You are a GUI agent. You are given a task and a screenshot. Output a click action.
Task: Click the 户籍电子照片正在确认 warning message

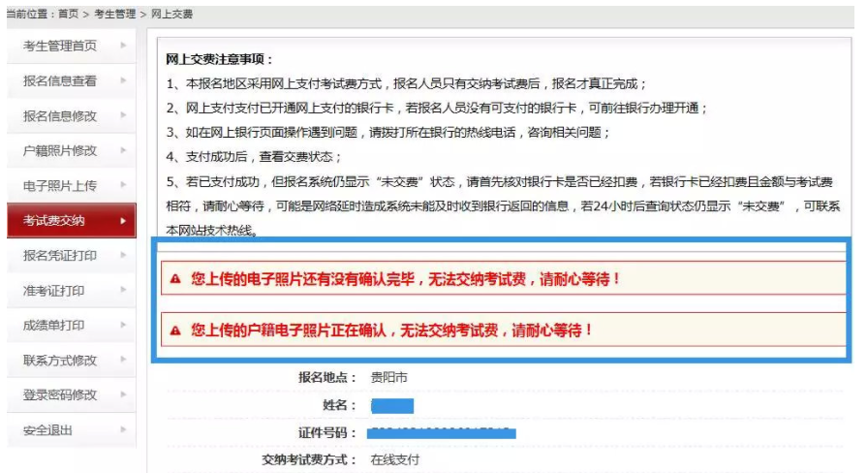point(392,331)
